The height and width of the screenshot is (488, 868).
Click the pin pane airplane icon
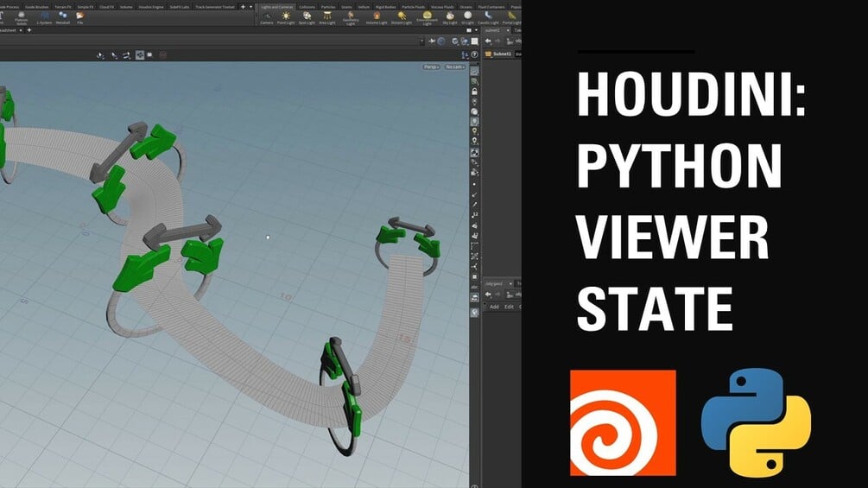click(432, 41)
